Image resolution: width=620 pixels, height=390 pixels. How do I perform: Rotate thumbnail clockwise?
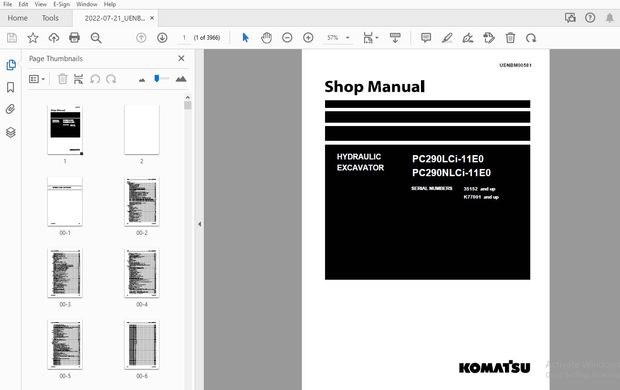(x=111, y=79)
